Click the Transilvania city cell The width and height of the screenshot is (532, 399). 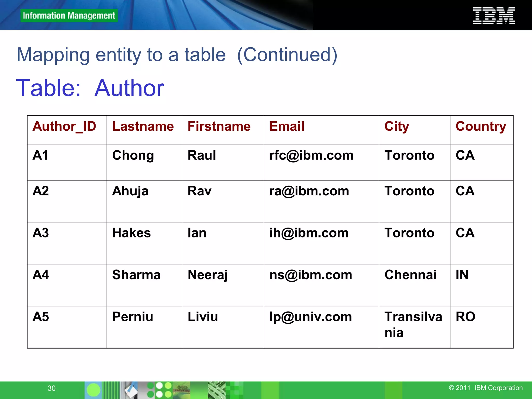[x=413, y=324]
